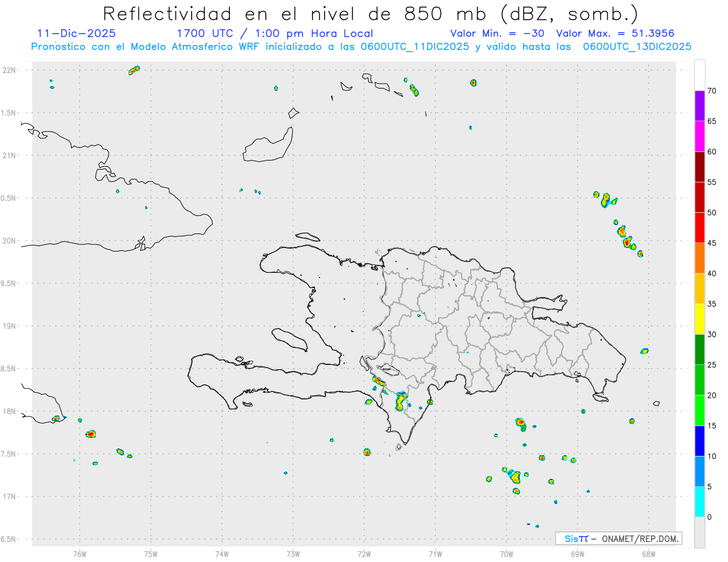Image resolution: width=728 pixels, height=562 pixels.
Task: Pick the dark green 25–30 dBZ colorbar segment
Action: click(699, 350)
